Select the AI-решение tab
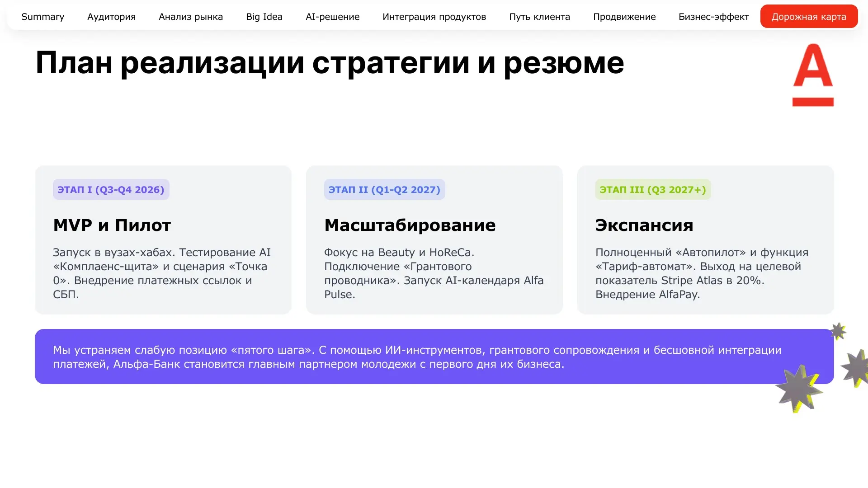Image resolution: width=868 pixels, height=488 pixels. (x=332, y=17)
